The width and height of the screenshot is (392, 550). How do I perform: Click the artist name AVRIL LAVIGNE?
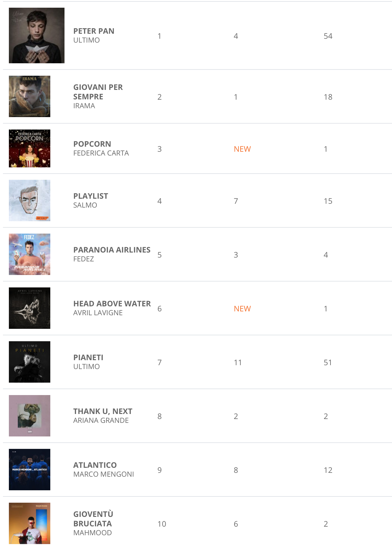98,313
